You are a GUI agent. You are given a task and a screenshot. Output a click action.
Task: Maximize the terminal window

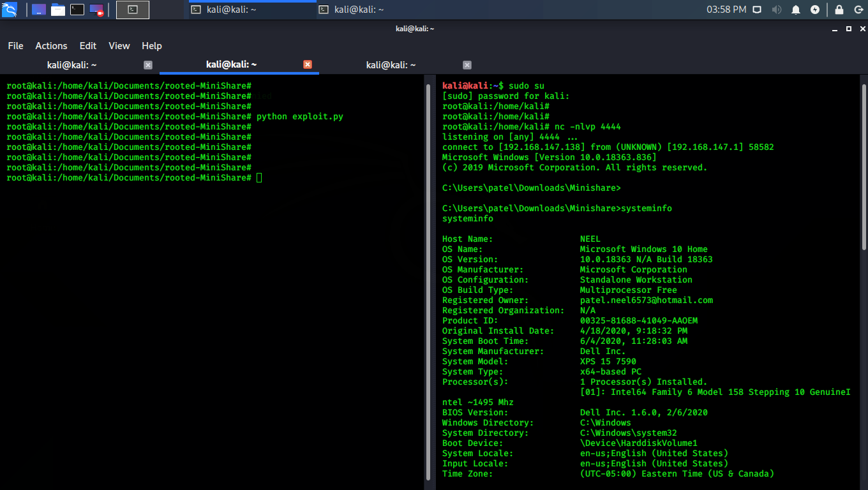(848, 29)
